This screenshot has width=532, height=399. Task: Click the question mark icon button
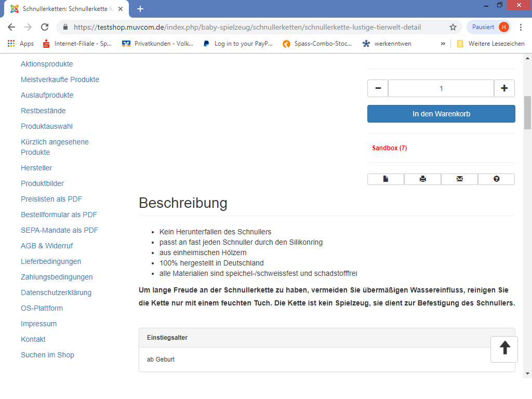(496, 179)
